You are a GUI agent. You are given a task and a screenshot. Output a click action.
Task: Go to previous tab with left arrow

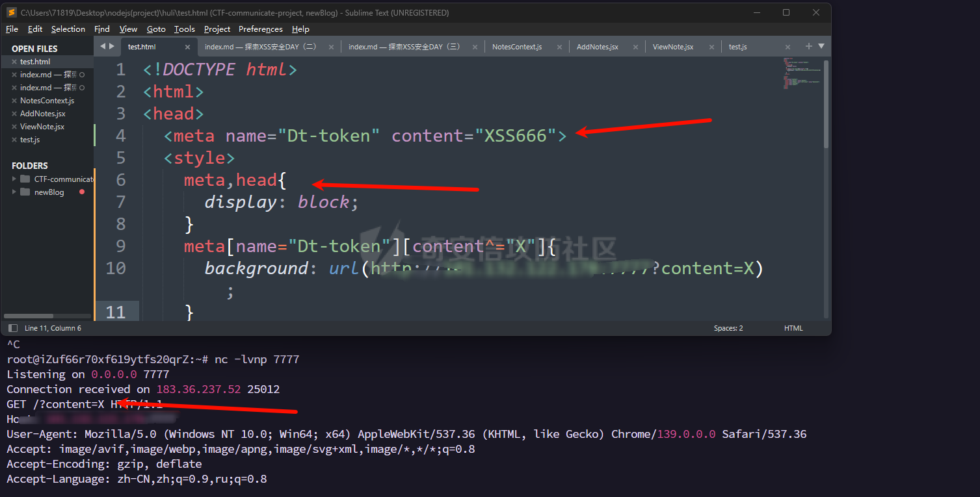[x=102, y=46]
